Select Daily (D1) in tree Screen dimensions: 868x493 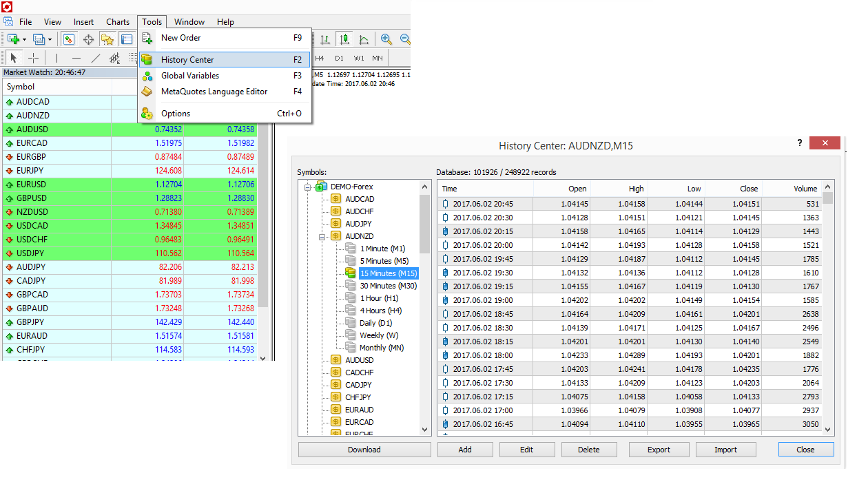(x=375, y=323)
